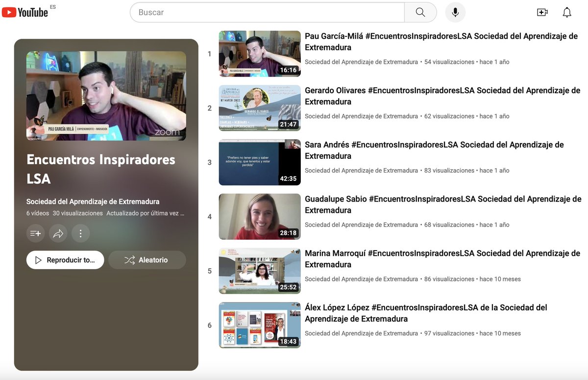This screenshot has height=380, width=588.
Task: Focus the Buscar search field
Action: [267, 12]
